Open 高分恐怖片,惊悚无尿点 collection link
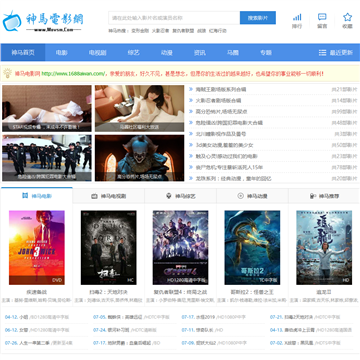This screenshot has height=360, width=360. 221,112
